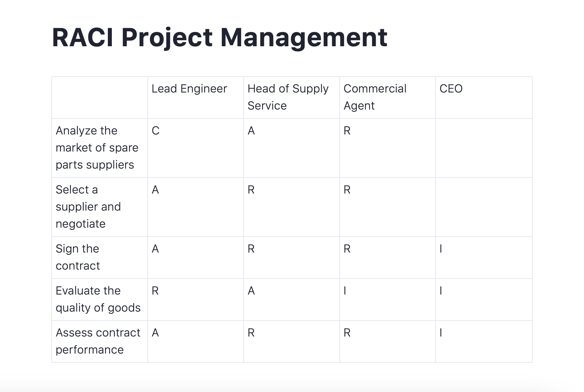The image size is (584, 392).
Task: Click Head of Supply's R in Assess performance row
Action: [251, 333]
